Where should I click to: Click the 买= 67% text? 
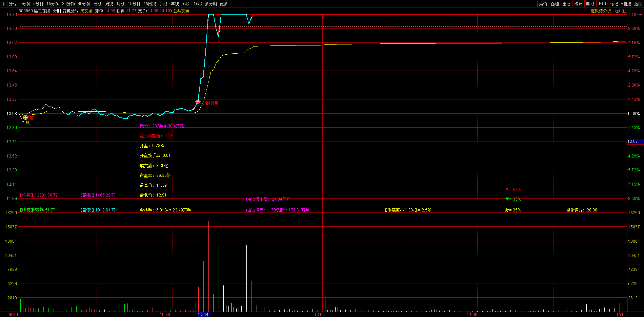(x=513, y=189)
